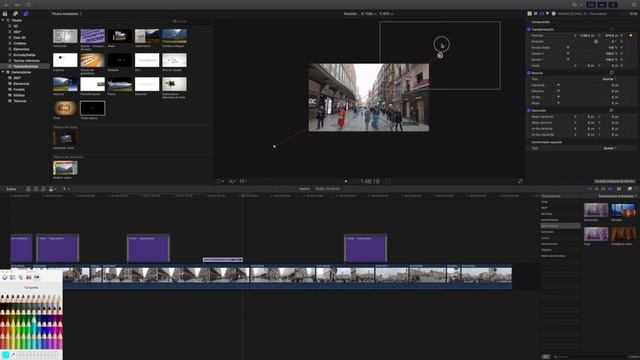Click the append clip edit icon

[x=43, y=189]
